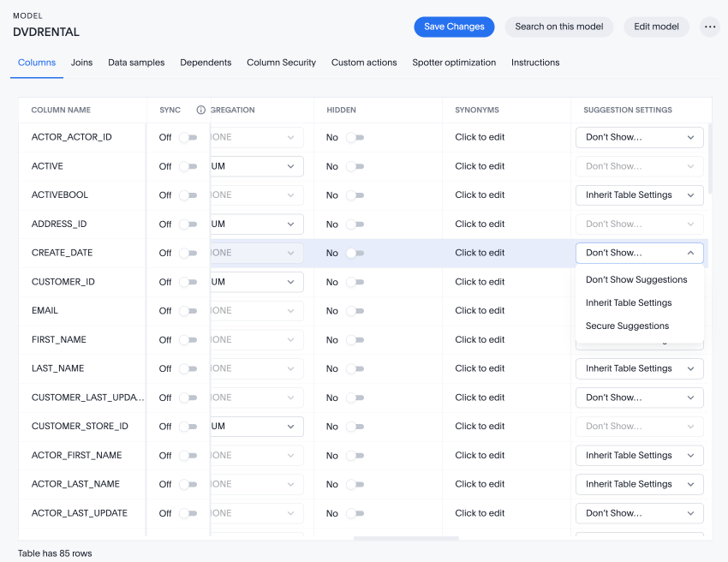728x562 pixels.
Task: Click the ACTIVEBOOL column name cell
Action: tap(59, 195)
